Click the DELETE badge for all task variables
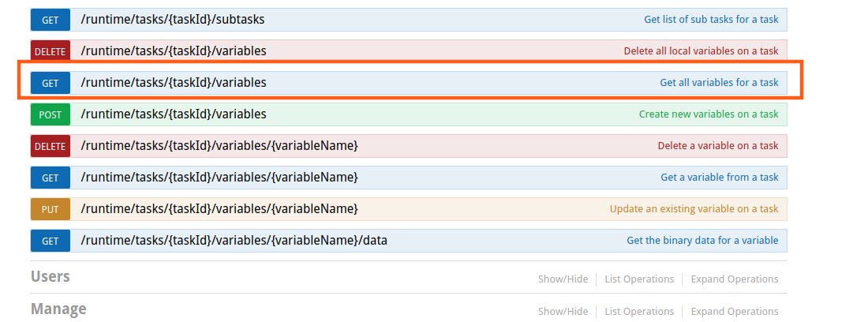 51,51
